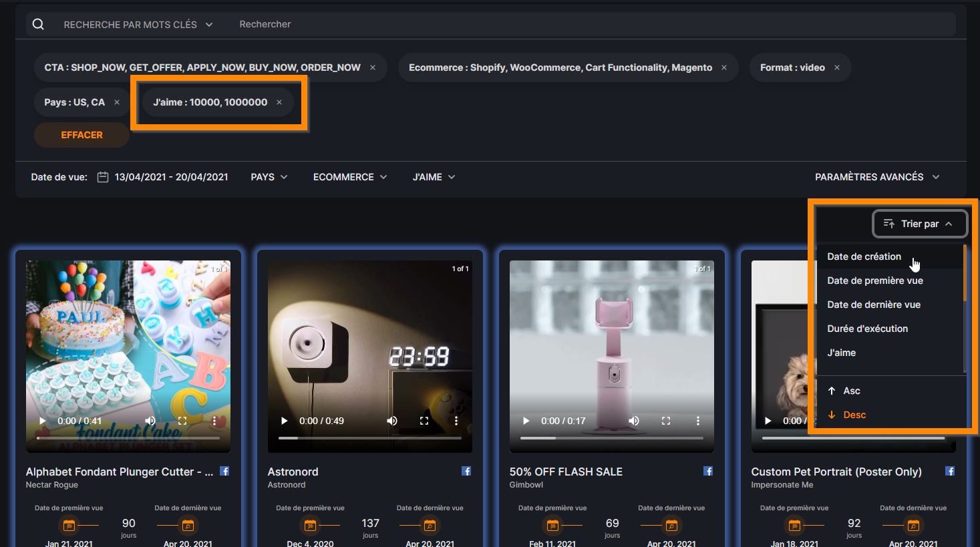This screenshot has width=980, height=547.
Task: Open the 'Recherche par mots clés' dropdown
Action: click(138, 25)
